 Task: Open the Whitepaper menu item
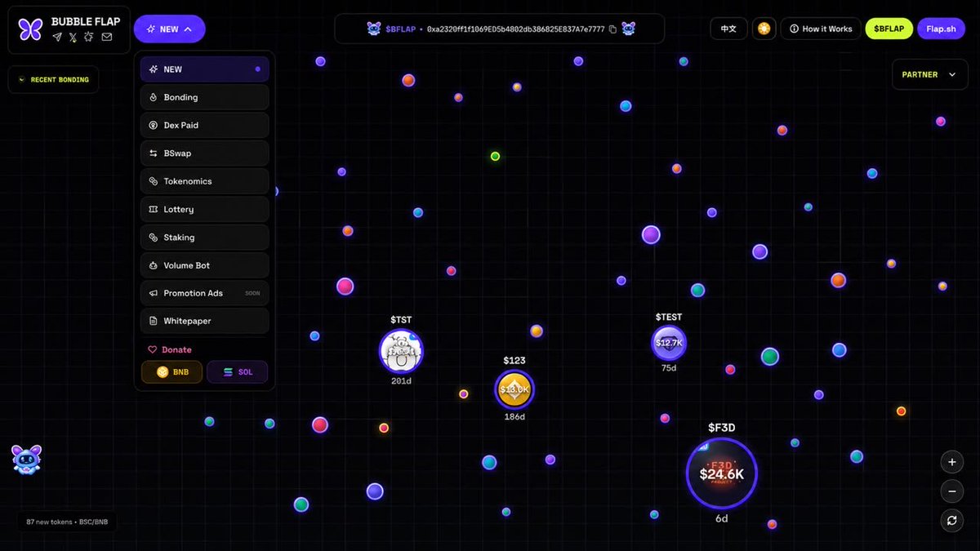204,321
